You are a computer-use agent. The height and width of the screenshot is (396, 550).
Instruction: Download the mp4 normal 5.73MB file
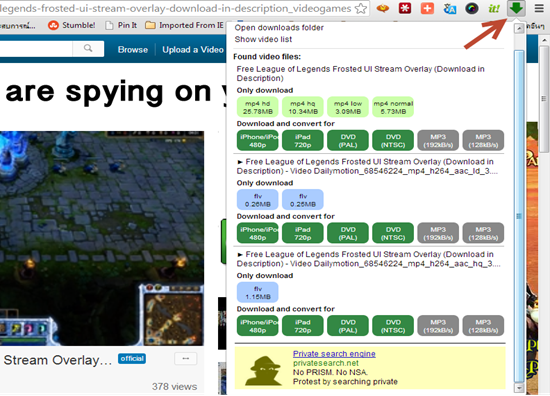click(x=393, y=107)
